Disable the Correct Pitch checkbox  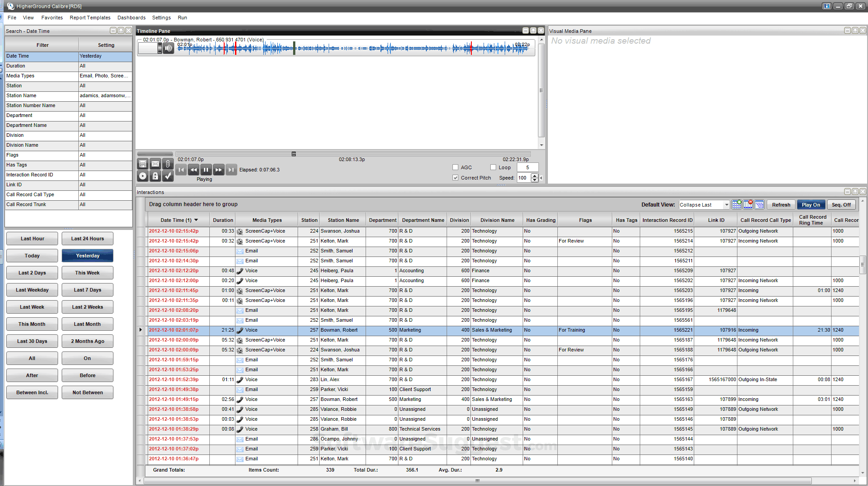pyautogui.click(x=455, y=178)
